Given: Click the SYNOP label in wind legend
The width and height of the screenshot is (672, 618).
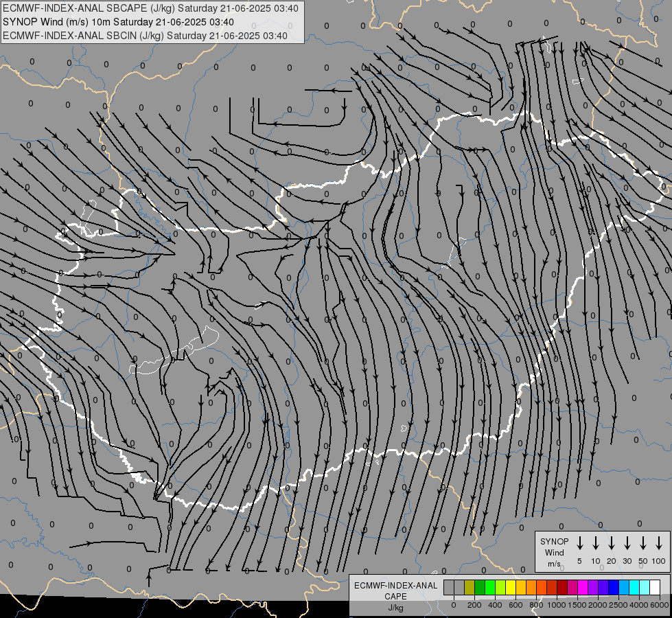Looking at the screenshot, I should point(554,542).
